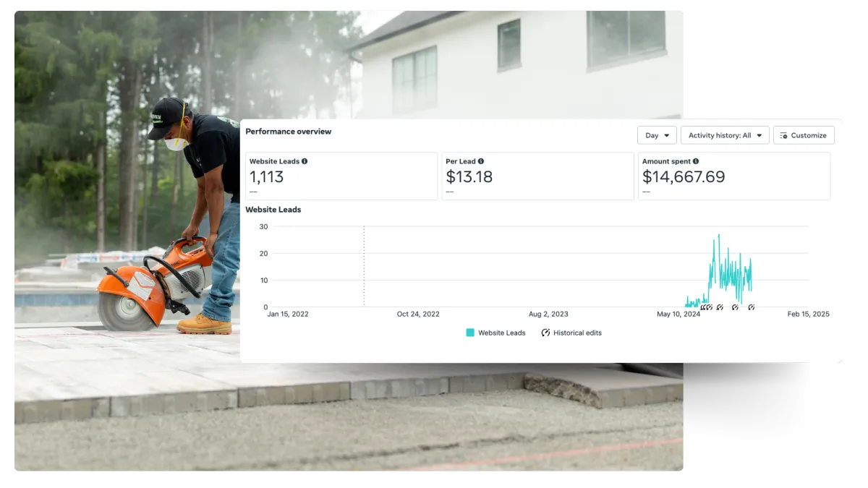
Task: Click the Historical edits legend icon
Action: coord(546,333)
